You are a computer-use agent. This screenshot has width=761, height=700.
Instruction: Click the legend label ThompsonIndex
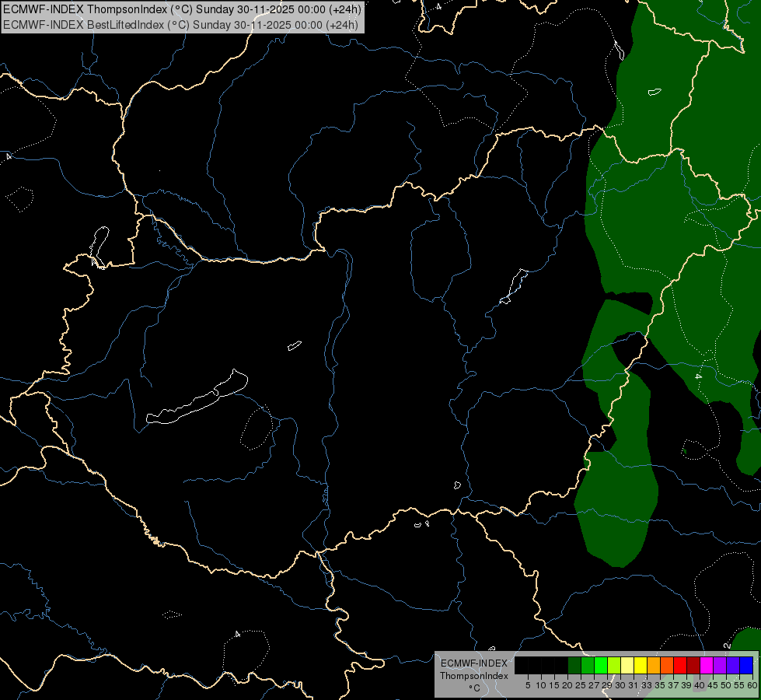click(x=473, y=676)
